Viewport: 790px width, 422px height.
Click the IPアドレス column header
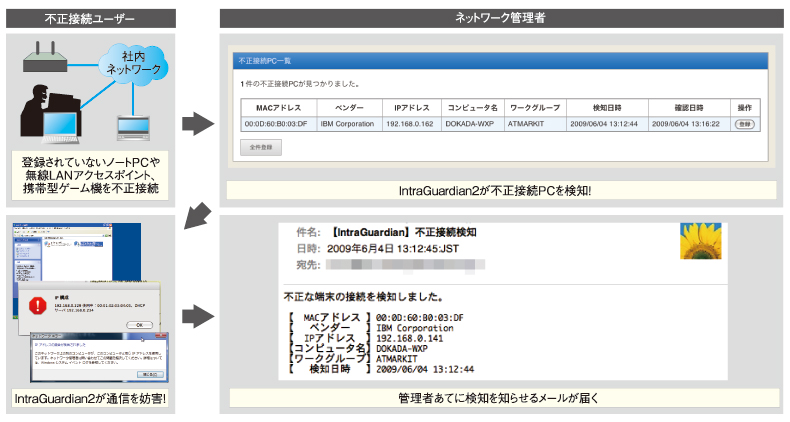(x=411, y=108)
